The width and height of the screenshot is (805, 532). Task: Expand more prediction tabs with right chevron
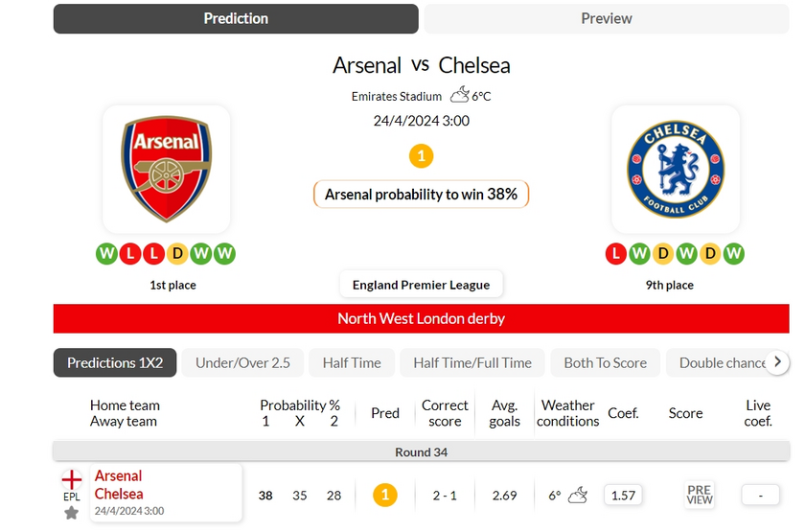tap(777, 362)
